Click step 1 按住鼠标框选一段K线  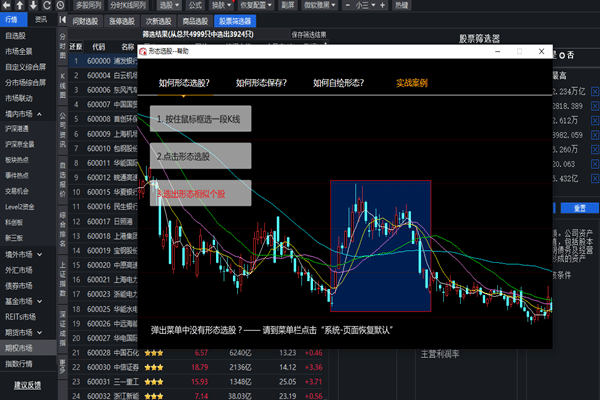(x=200, y=119)
